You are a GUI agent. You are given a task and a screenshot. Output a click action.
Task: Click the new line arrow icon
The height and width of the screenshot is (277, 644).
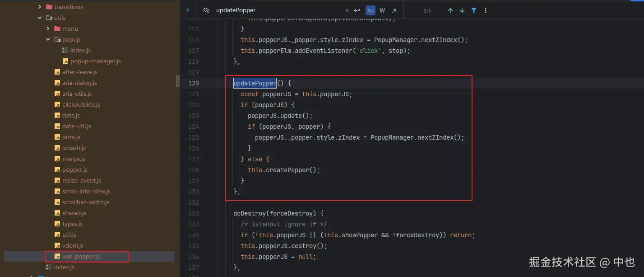click(x=357, y=10)
